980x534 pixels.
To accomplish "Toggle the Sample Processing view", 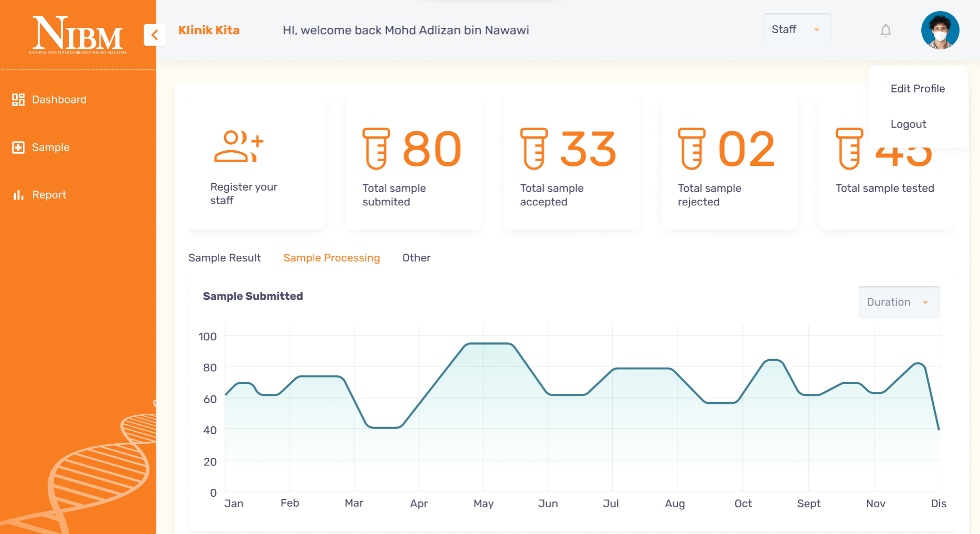I will pos(332,258).
